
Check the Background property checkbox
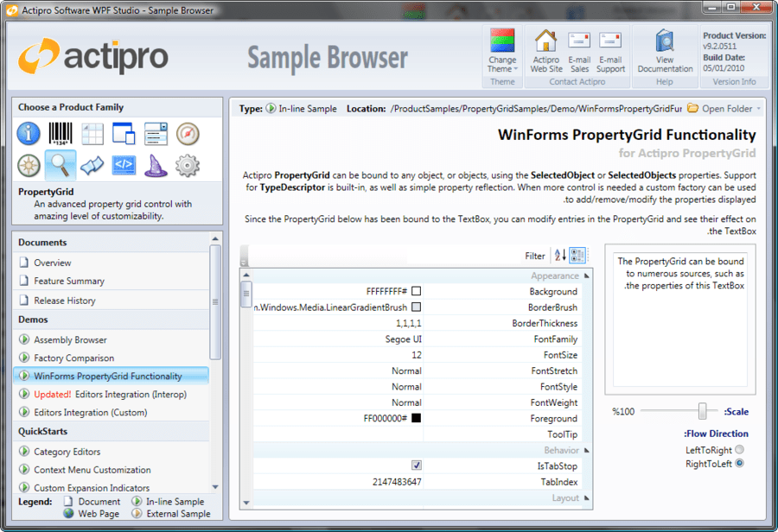417,291
